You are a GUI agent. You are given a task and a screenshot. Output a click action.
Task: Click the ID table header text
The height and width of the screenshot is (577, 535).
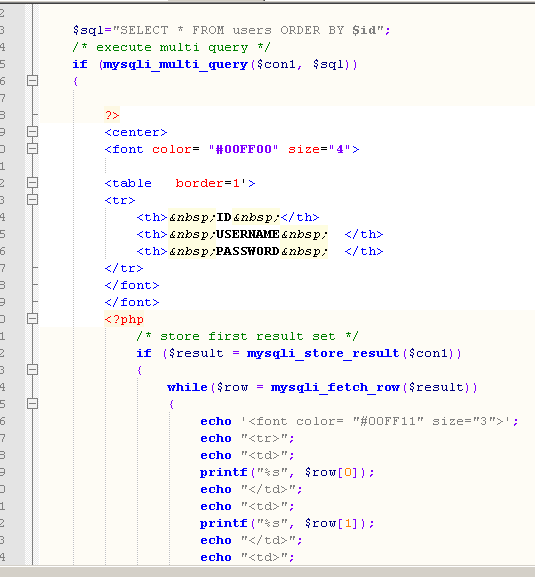click(x=224, y=217)
